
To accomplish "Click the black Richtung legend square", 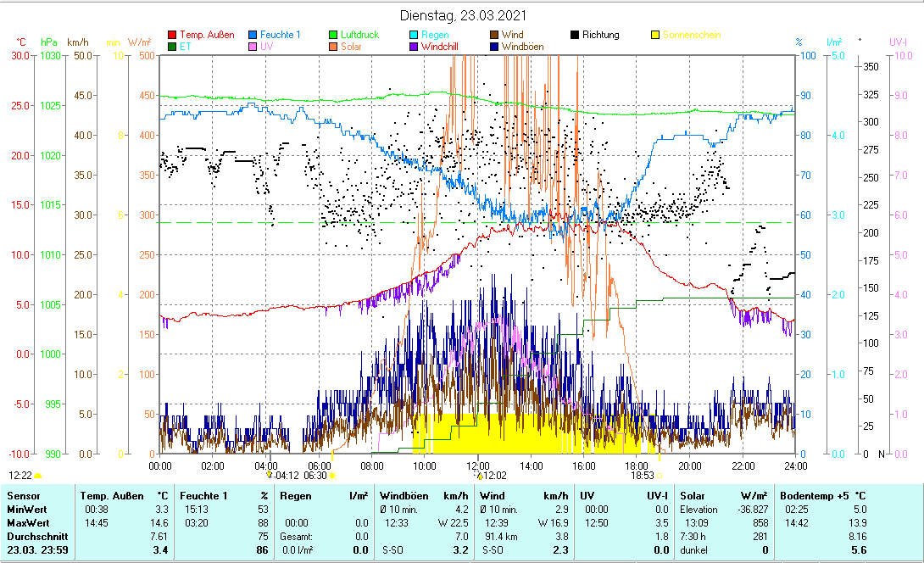I will pyautogui.click(x=575, y=35).
